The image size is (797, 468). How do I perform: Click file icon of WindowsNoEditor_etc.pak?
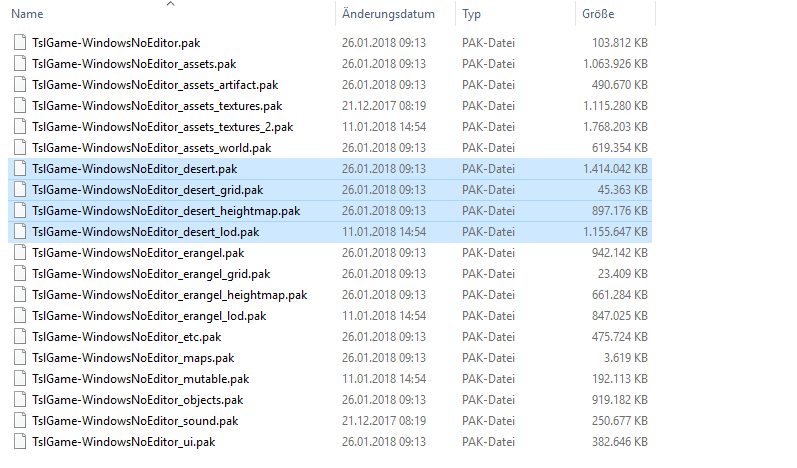(20, 337)
